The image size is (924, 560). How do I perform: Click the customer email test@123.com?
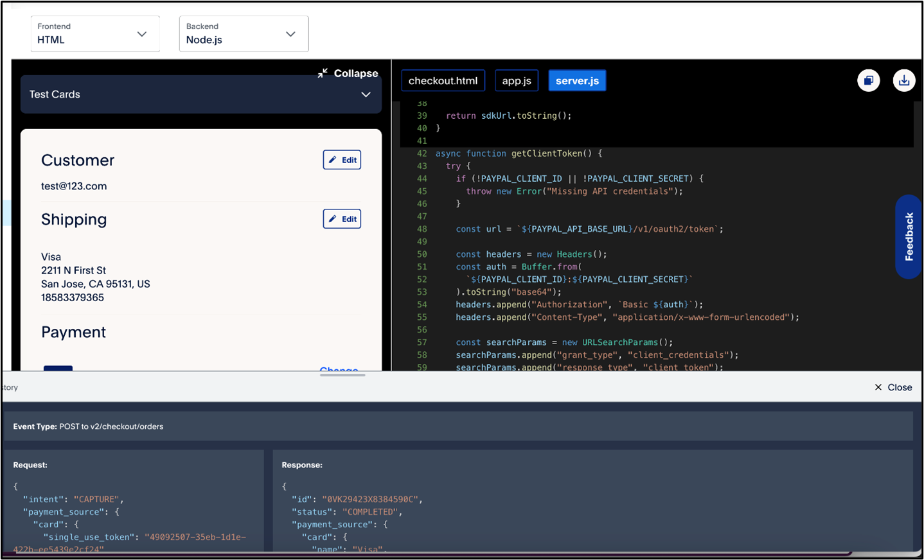(74, 186)
